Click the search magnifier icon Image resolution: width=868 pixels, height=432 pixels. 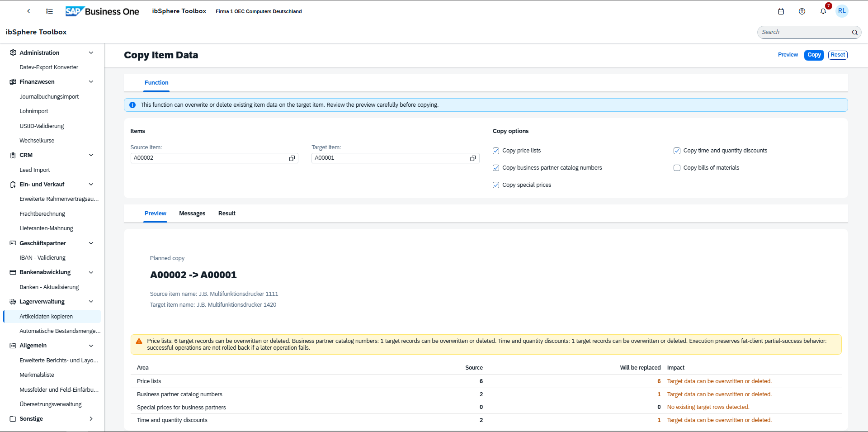point(855,32)
